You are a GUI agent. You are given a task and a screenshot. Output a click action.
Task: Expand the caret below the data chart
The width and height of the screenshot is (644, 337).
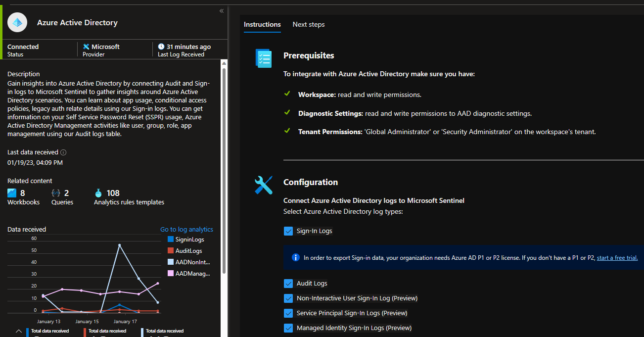point(18,331)
